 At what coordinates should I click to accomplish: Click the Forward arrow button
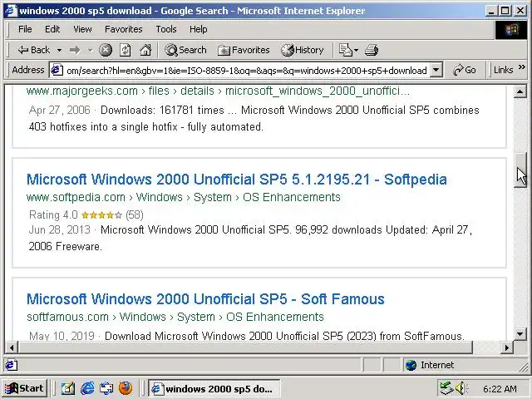point(75,50)
